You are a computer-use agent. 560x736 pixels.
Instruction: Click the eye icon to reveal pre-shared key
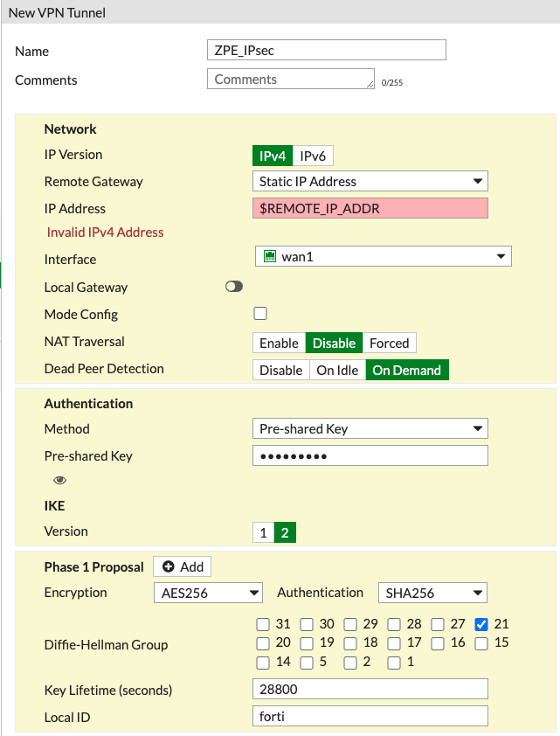tap(59, 480)
